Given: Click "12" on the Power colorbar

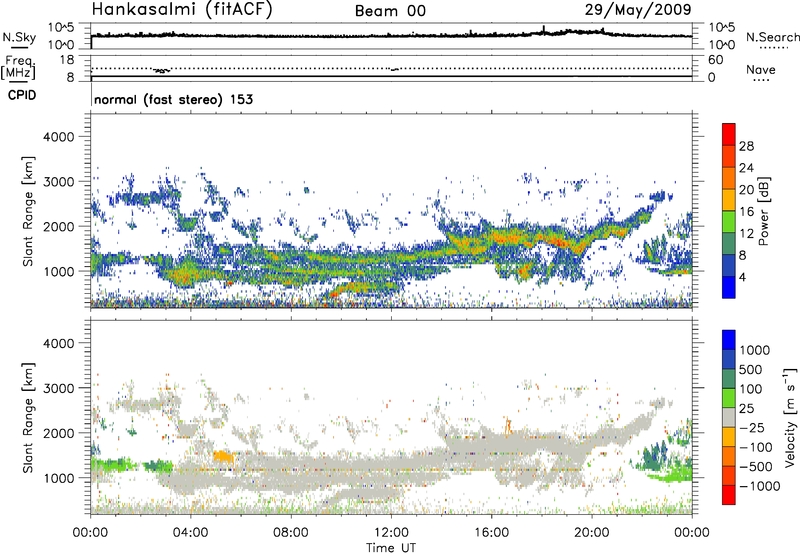Looking at the screenshot, I should point(746,234).
